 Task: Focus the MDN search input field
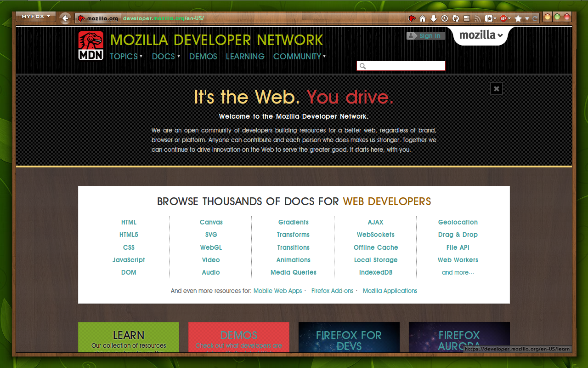(401, 66)
